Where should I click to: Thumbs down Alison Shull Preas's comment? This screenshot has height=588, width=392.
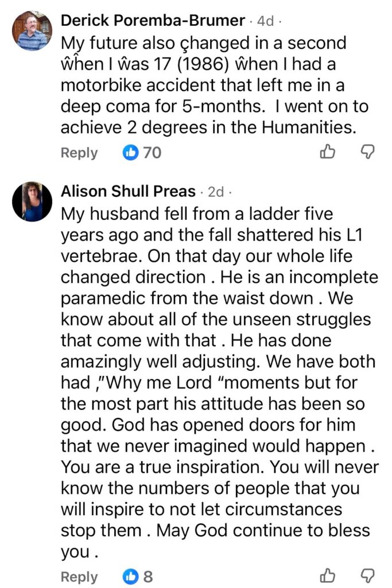(367, 576)
